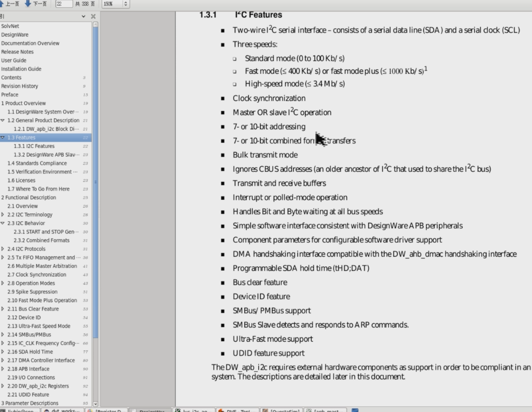The image size is (532, 412).
Task: Expand the 2.14 SMBus/PMBus node
Action: [3, 334]
